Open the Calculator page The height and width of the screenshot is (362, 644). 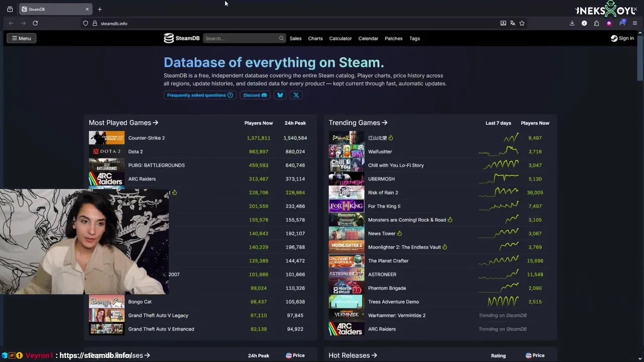(341, 38)
